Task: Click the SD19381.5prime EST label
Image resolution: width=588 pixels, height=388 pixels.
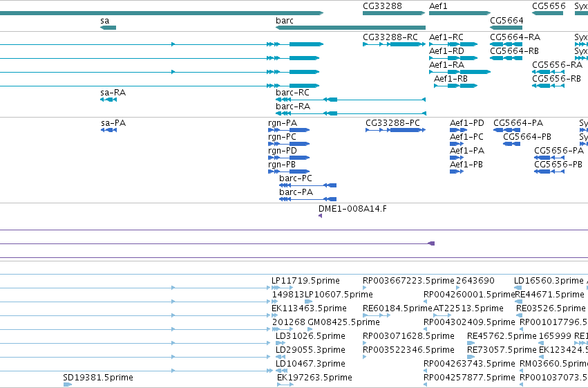Action: (98, 378)
